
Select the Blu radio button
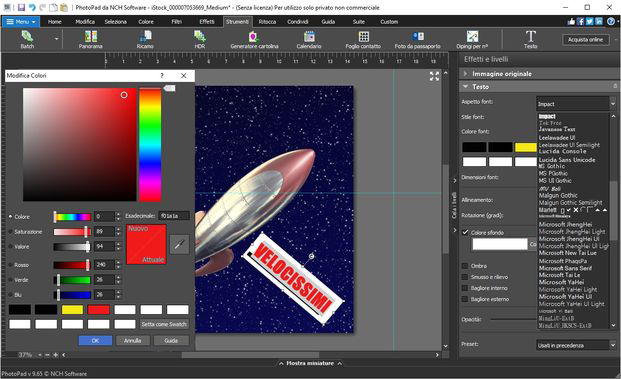coord(11,295)
